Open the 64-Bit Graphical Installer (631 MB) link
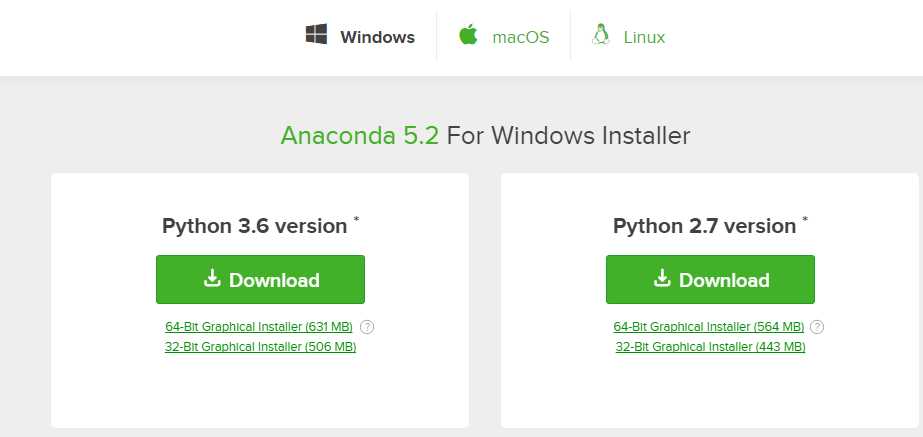The image size is (923, 437). (x=259, y=327)
